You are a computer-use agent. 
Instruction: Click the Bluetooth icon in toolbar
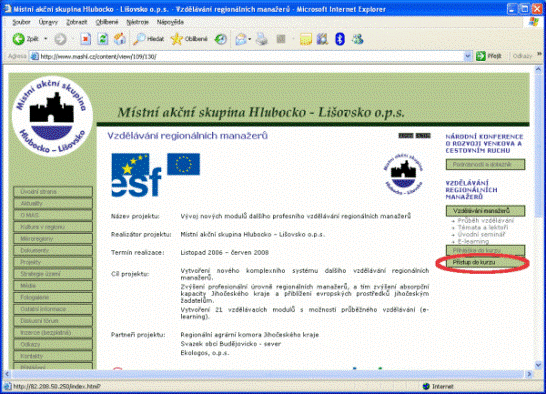[x=340, y=39]
